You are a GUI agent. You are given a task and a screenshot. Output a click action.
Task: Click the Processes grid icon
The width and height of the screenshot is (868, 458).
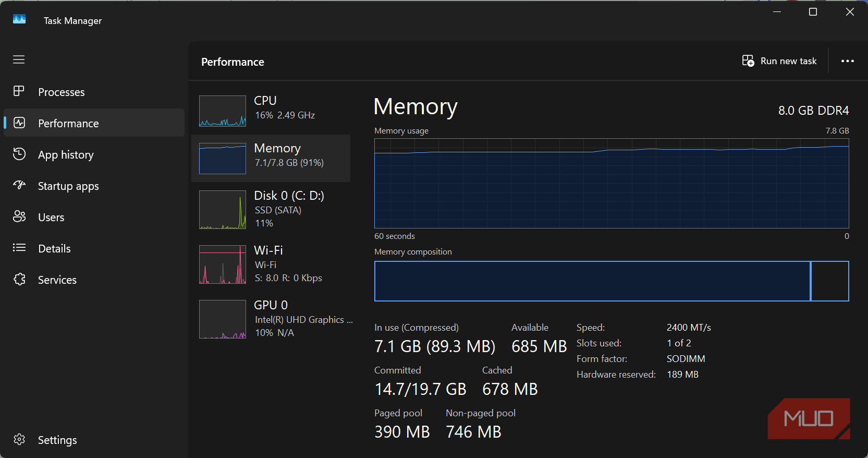click(19, 91)
